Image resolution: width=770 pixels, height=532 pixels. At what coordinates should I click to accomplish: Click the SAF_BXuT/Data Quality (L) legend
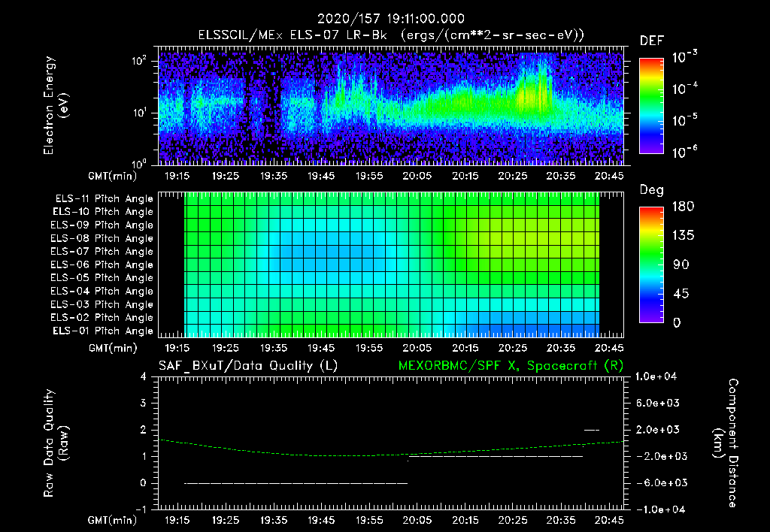tap(248, 366)
